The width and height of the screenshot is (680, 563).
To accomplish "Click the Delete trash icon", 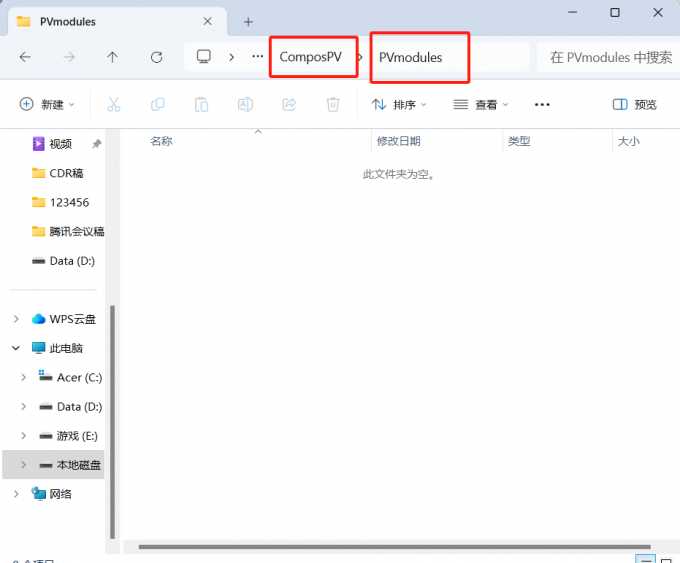I will coord(333,105).
